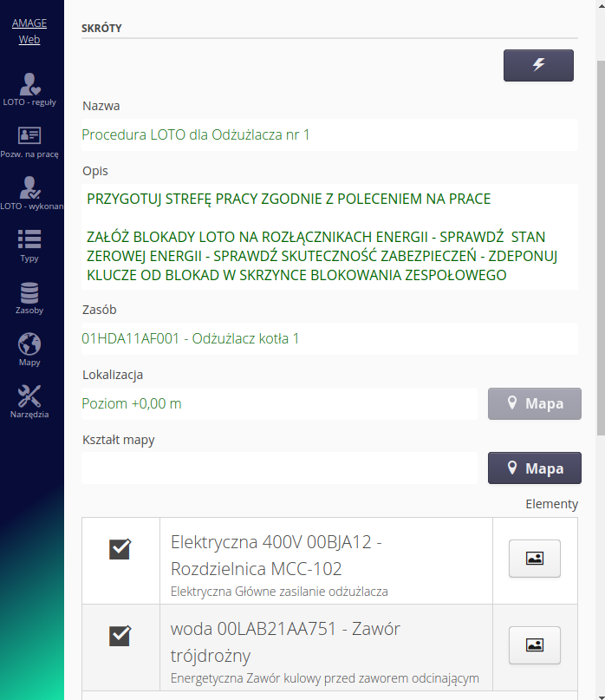
Task: Click the vertical page scrollbar
Action: [x=600, y=260]
